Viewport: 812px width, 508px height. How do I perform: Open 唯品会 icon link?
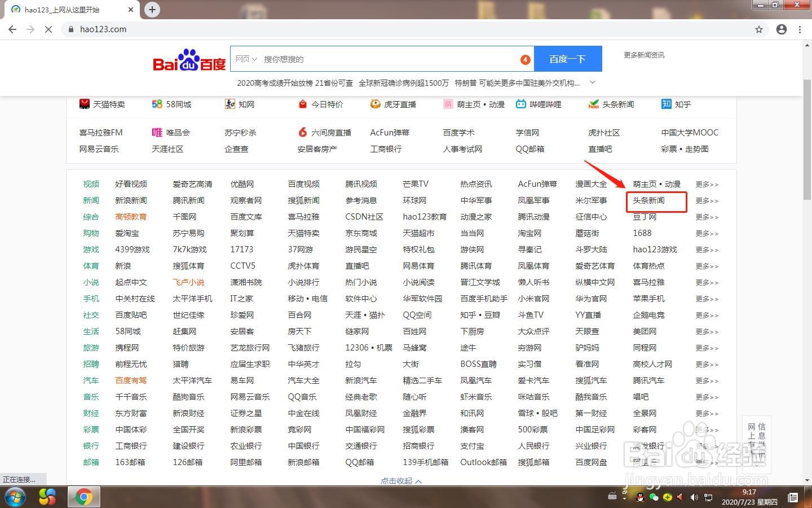(157, 132)
